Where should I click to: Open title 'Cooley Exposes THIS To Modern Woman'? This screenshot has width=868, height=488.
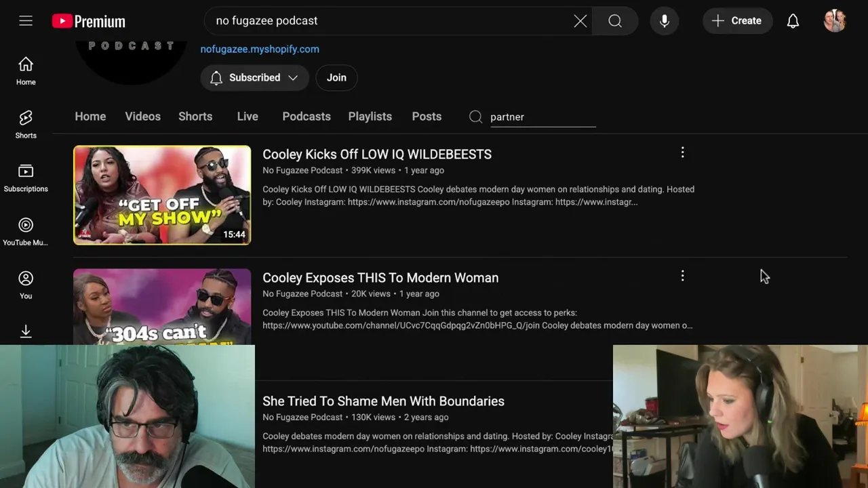click(380, 278)
